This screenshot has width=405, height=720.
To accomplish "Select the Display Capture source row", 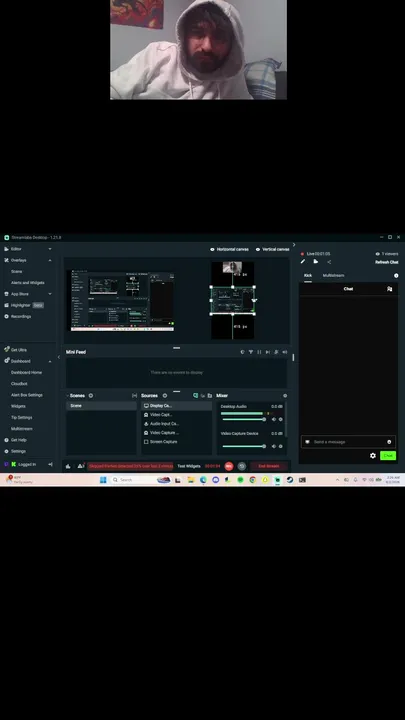I will (176, 406).
